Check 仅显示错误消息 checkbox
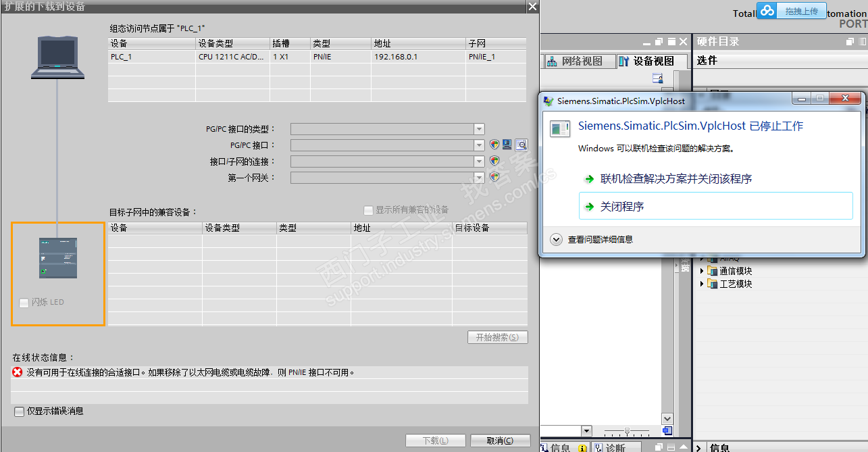Image resolution: width=868 pixels, height=452 pixels. tap(19, 411)
